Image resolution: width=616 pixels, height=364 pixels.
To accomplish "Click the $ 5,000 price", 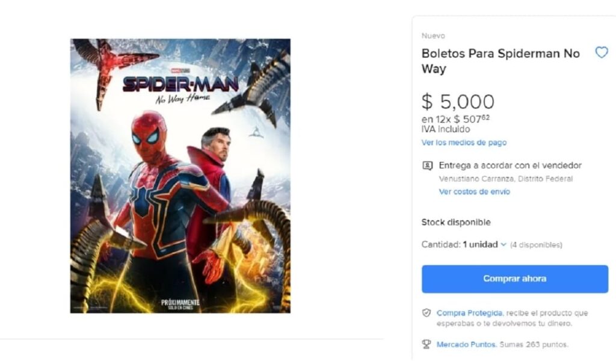I will tap(458, 102).
